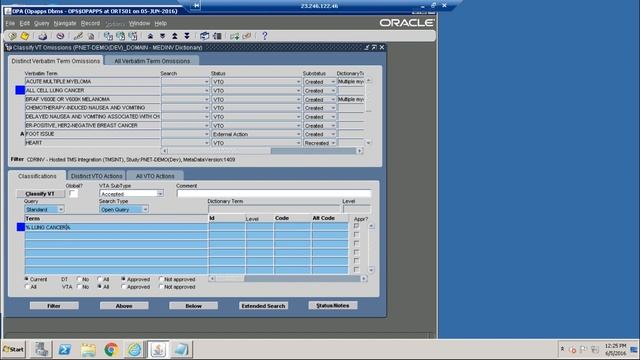Click the green insert record toolbar icon
The width and height of the screenshot is (640, 360).
pyautogui.click(x=234, y=36)
